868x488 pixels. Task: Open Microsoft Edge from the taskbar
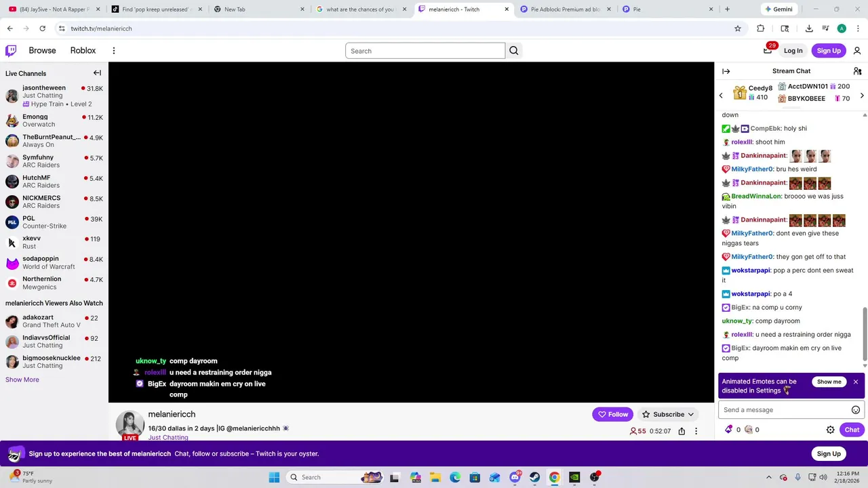[455, 477]
